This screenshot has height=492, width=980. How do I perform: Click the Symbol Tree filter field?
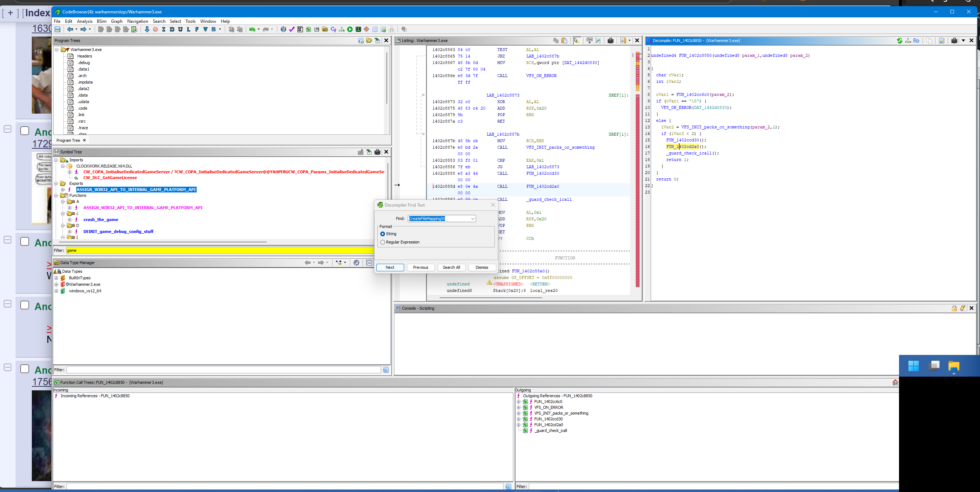[219, 251]
